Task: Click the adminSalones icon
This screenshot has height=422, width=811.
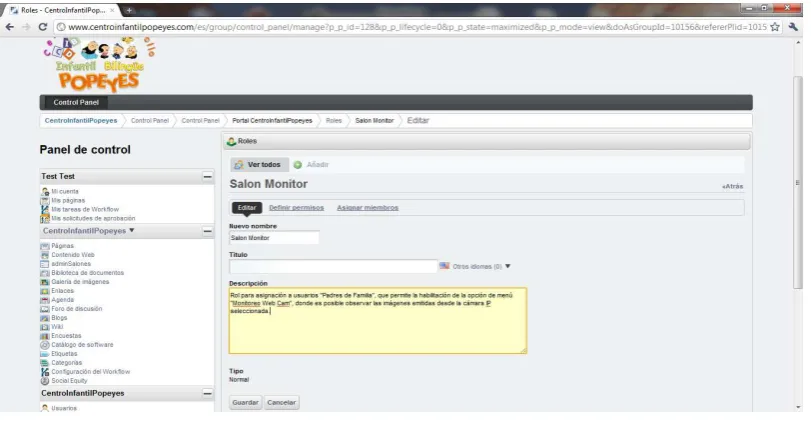Action: coord(45,264)
